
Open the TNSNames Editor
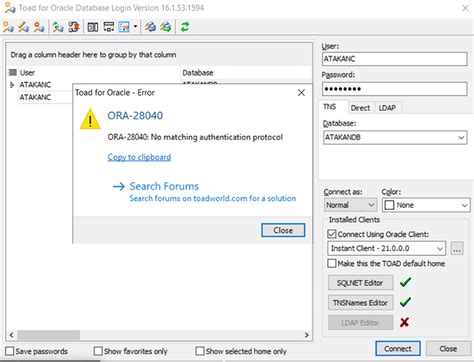tap(360, 303)
